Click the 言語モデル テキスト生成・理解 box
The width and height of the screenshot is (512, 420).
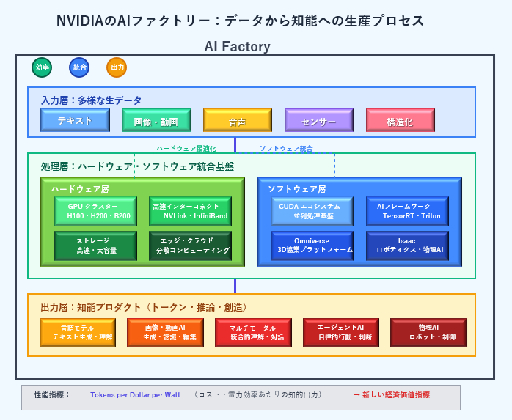pos(78,333)
